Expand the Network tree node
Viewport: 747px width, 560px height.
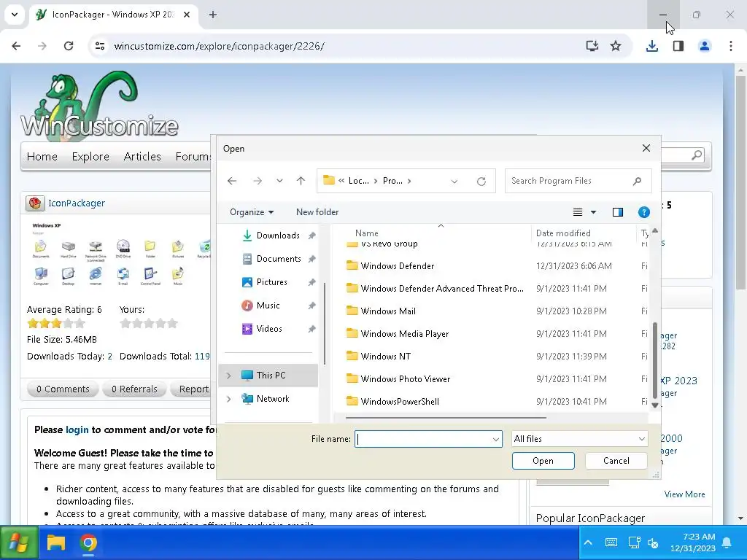click(x=228, y=399)
